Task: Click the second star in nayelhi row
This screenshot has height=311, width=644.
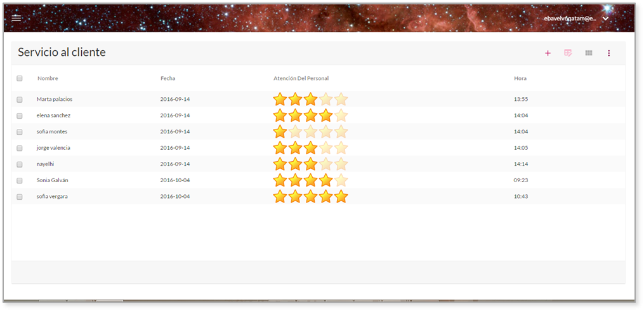Action: 295,164
